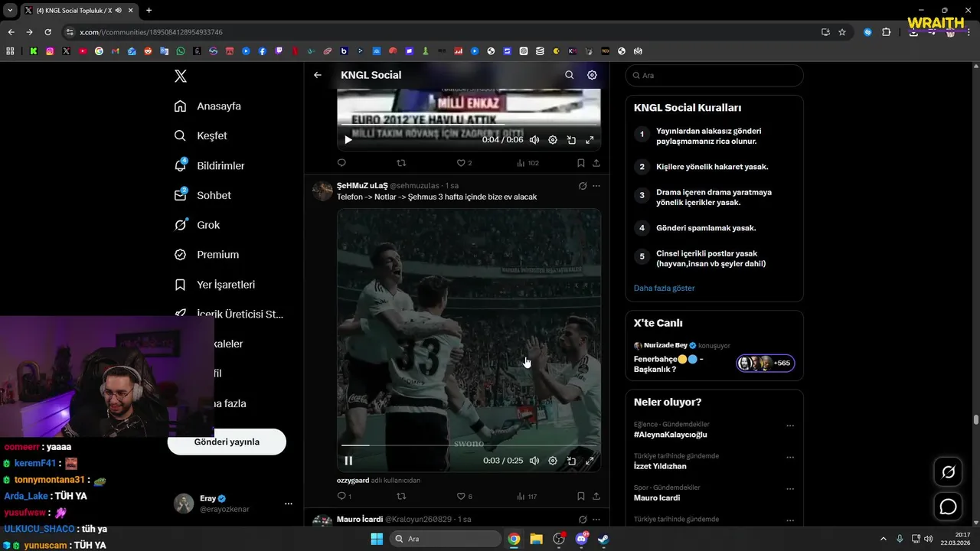Seek on the Milli Enkaz video progress bar

(469, 125)
